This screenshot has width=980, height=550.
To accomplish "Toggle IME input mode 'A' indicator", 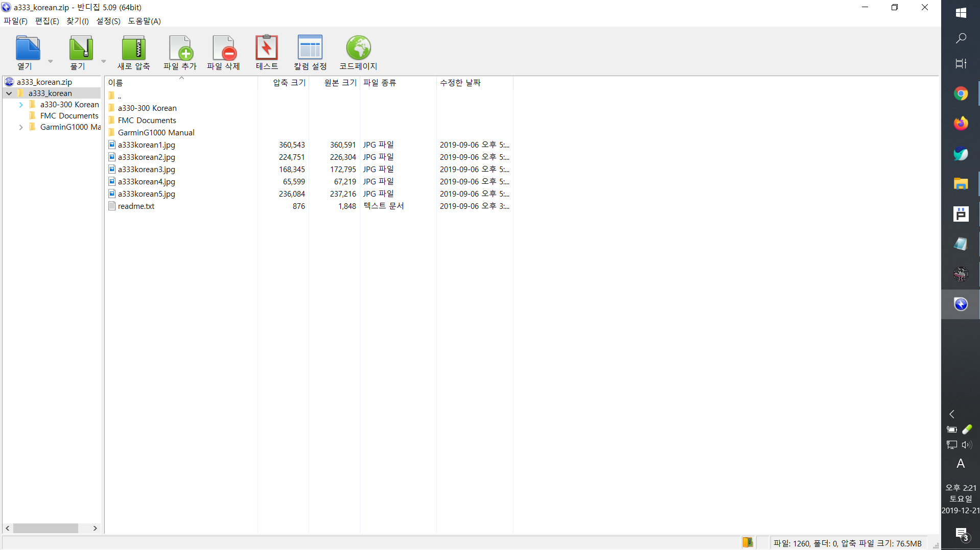I will 961,464.
